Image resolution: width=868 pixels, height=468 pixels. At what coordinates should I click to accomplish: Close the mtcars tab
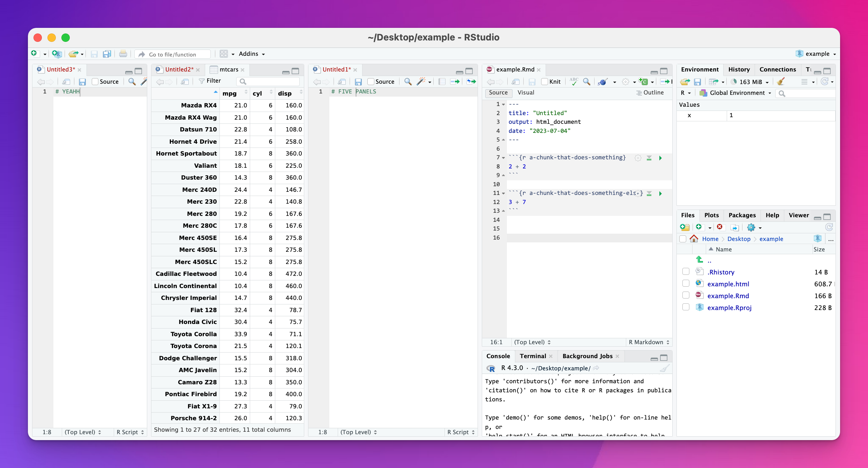[242, 70]
